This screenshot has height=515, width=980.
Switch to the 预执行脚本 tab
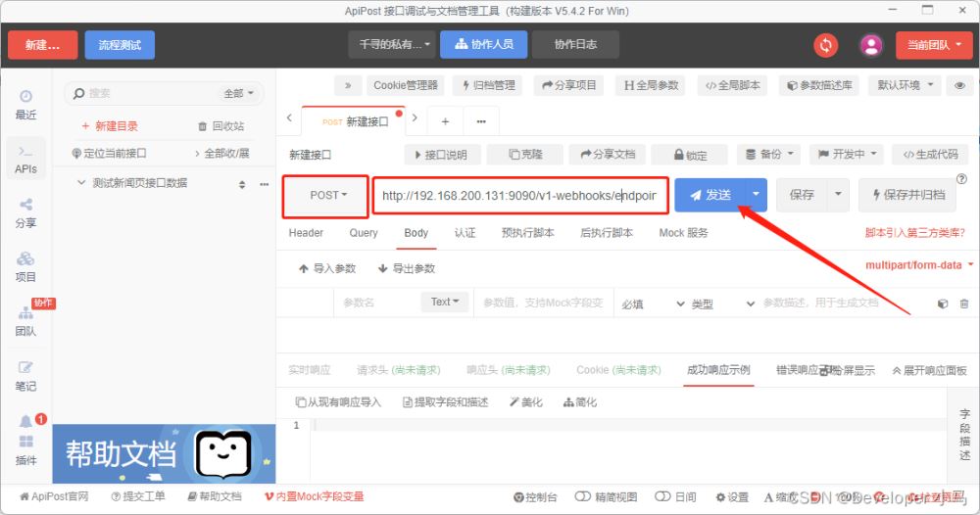[527, 233]
